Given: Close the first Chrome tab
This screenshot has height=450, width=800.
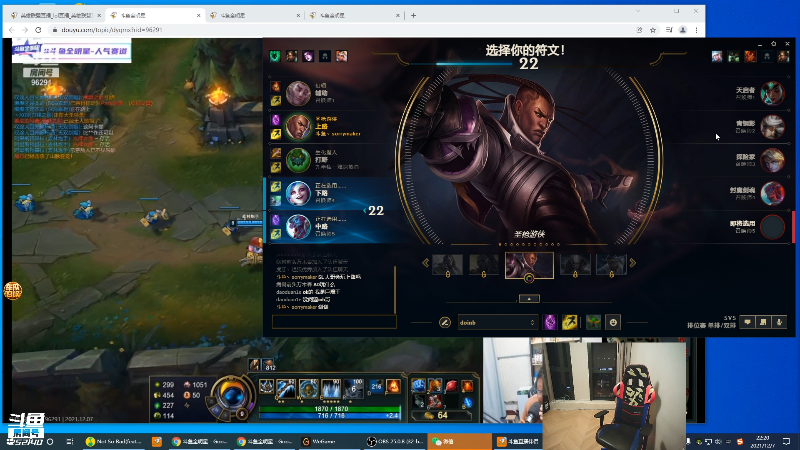Looking at the screenshot, I should [x=99, y=15].
